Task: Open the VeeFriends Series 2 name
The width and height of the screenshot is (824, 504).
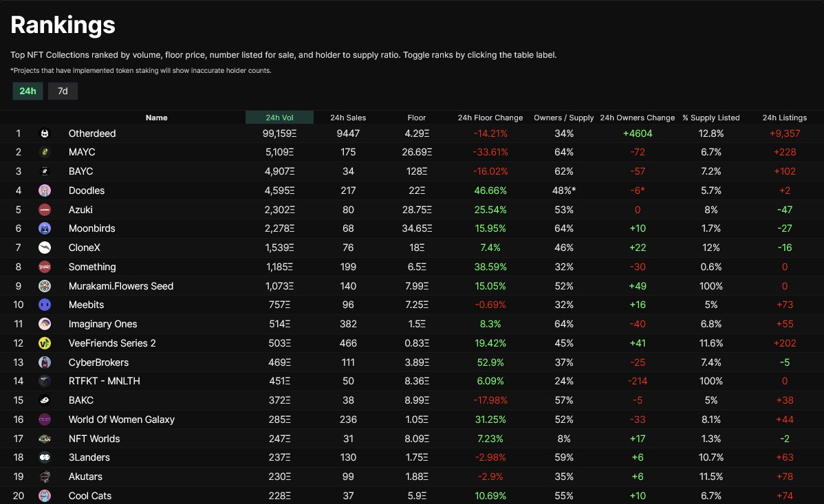Action: click(x=112, y=343)
